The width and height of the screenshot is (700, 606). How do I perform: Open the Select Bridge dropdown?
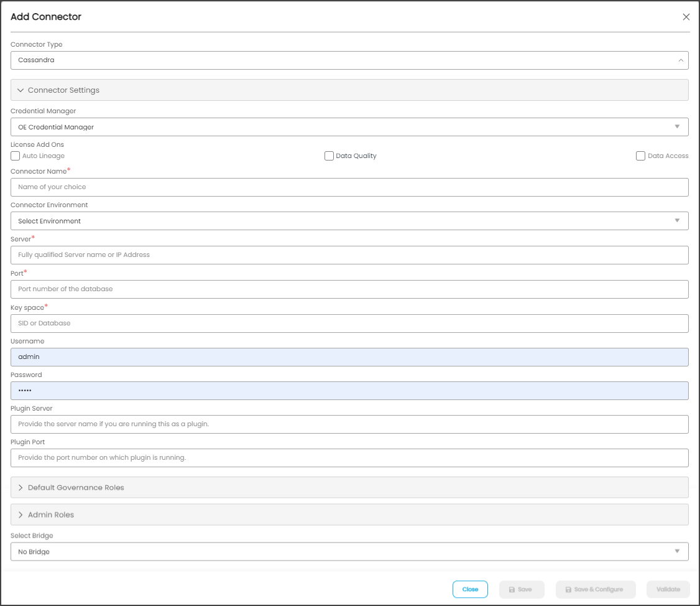(x=349, y=551)
